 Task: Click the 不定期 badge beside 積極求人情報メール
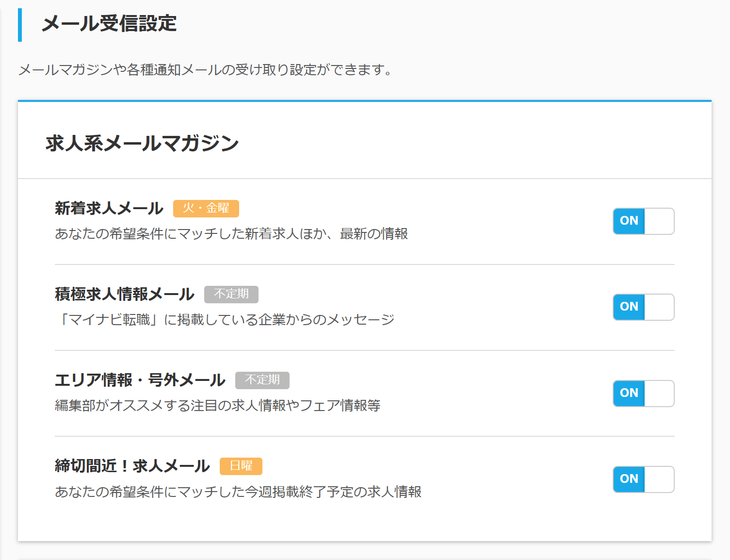tap(231, 295)
